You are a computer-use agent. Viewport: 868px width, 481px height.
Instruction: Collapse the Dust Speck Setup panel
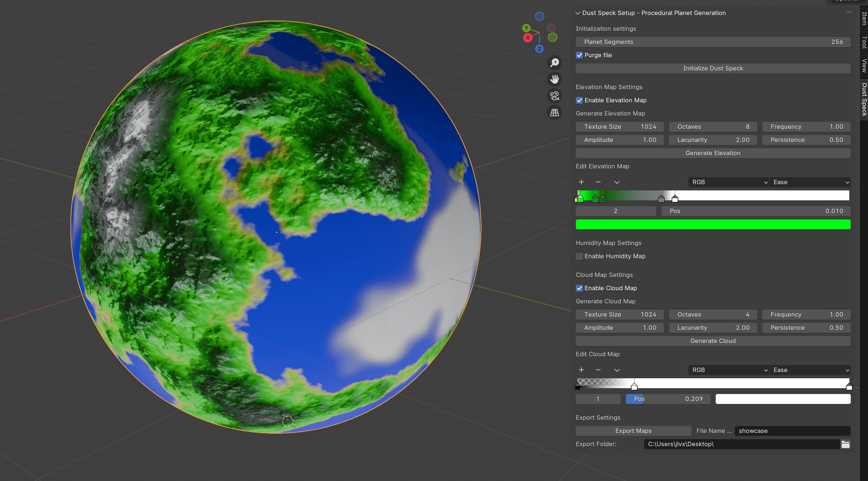(x=578, y=13)
